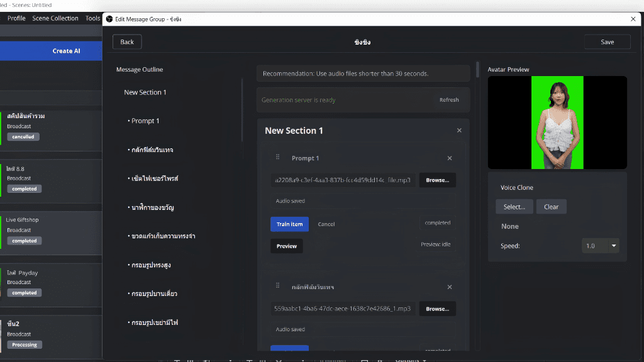644x362 pixels.
Task: Cancel training for Prompt 1
Action: click(x=326, y=224)
